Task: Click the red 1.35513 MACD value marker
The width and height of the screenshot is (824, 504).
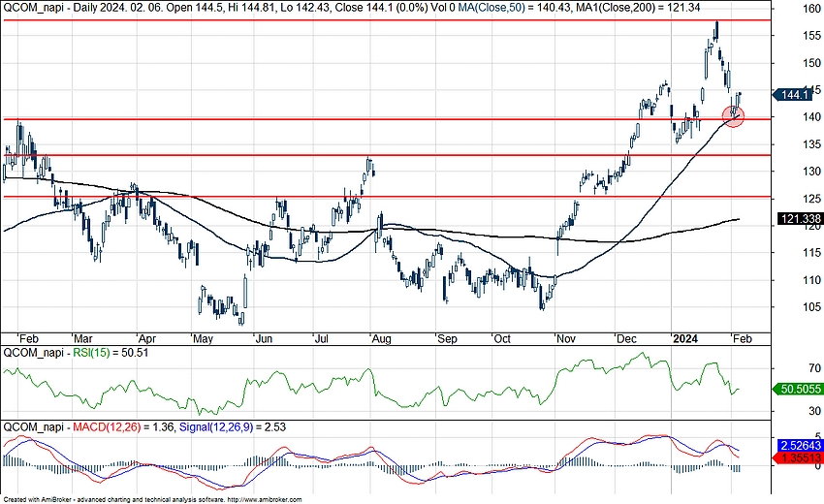Action: point(800,458)
